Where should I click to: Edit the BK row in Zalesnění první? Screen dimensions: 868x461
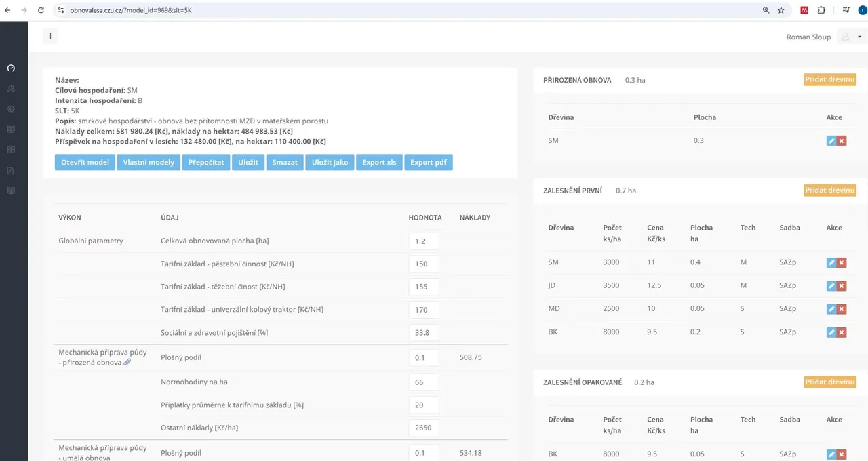pos(831,332)
